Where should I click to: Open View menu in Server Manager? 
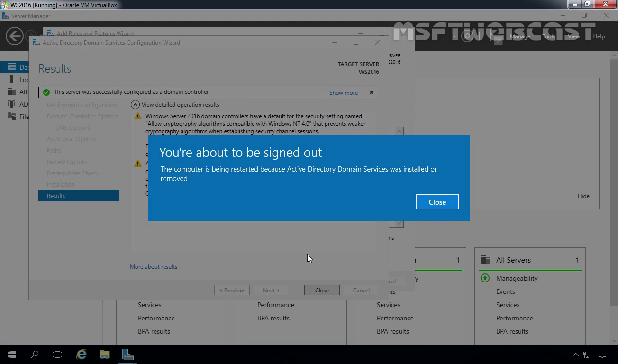pyautogui.click(x=573, y=36)
